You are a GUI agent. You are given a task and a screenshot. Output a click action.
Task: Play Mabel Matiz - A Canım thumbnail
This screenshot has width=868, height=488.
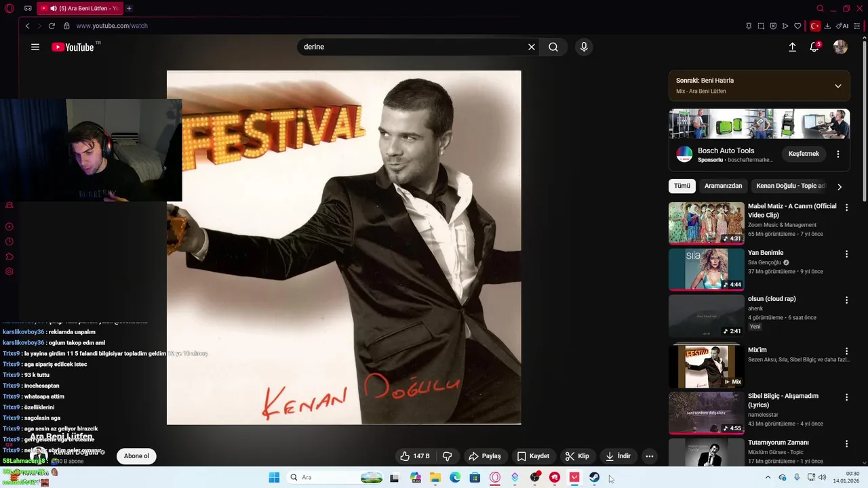(x=706, y=223)
